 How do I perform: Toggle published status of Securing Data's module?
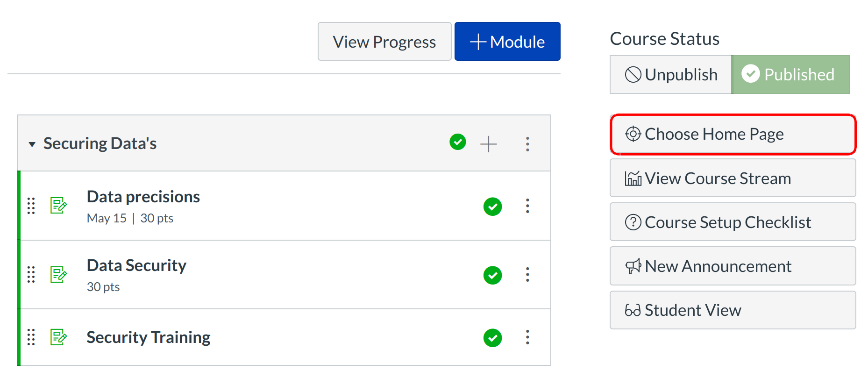point(457,142)
